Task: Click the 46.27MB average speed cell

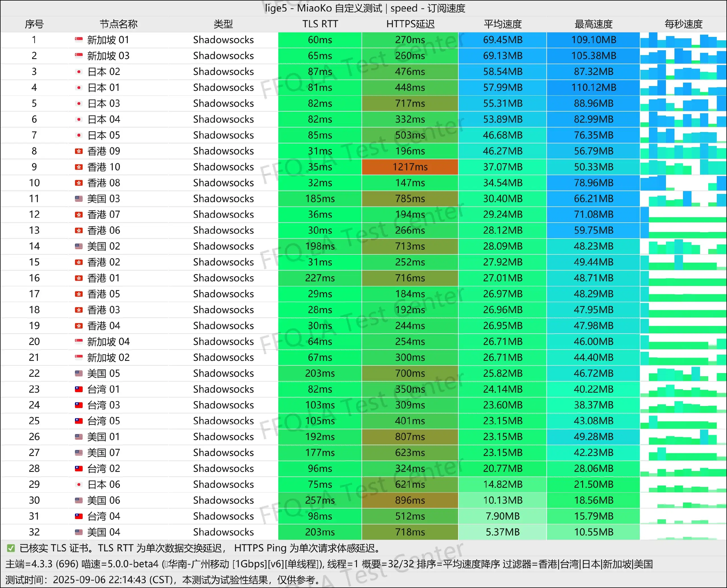Action: click(503, 151)
